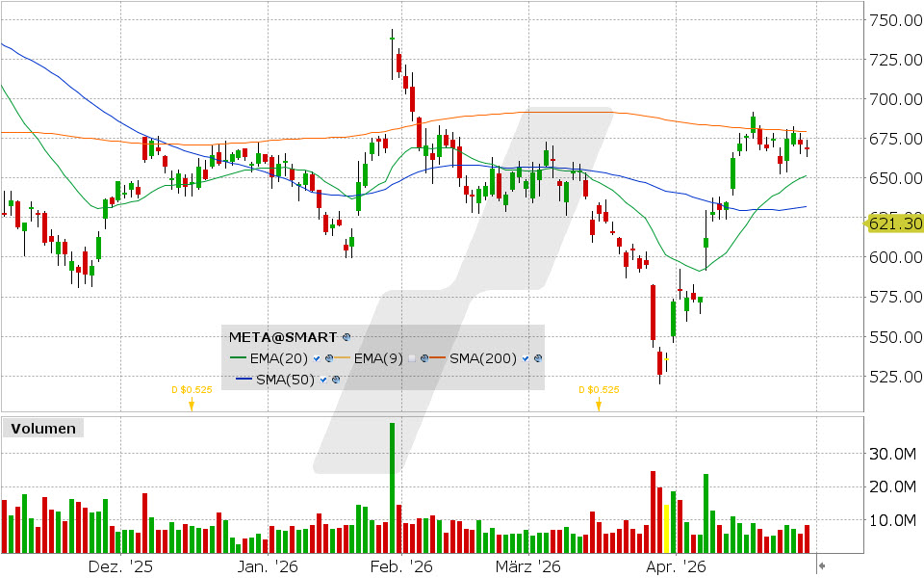Click the green EMA(20) legend line swatch
The width and height of the screenshot is (924, 578).
coord(239,358)
